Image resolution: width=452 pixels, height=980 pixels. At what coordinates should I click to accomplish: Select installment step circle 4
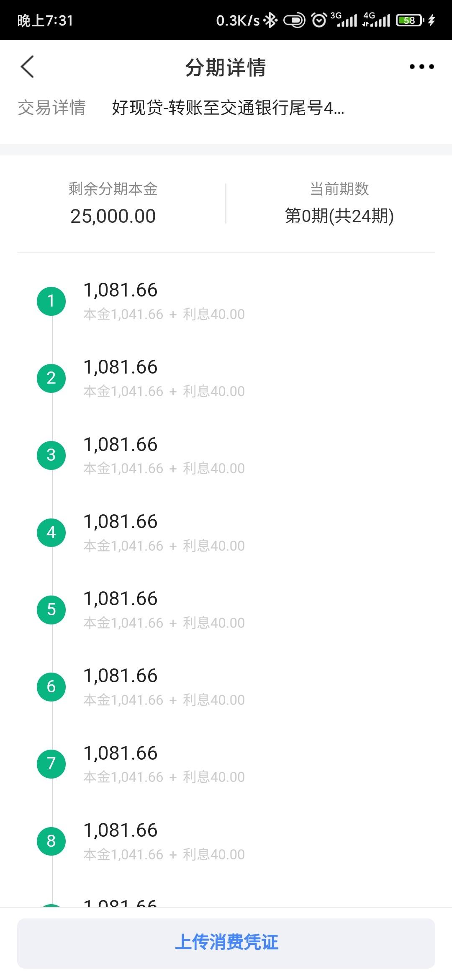coord(51,532)
